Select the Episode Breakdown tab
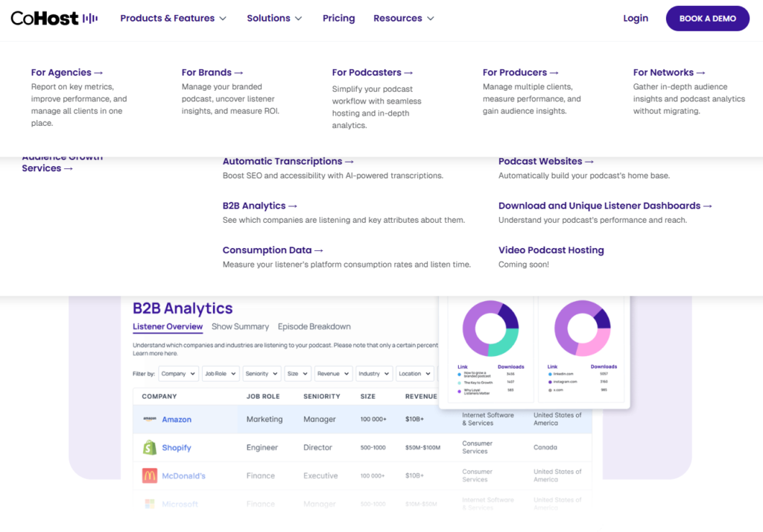Screen dimensions: 763x532 314,326
